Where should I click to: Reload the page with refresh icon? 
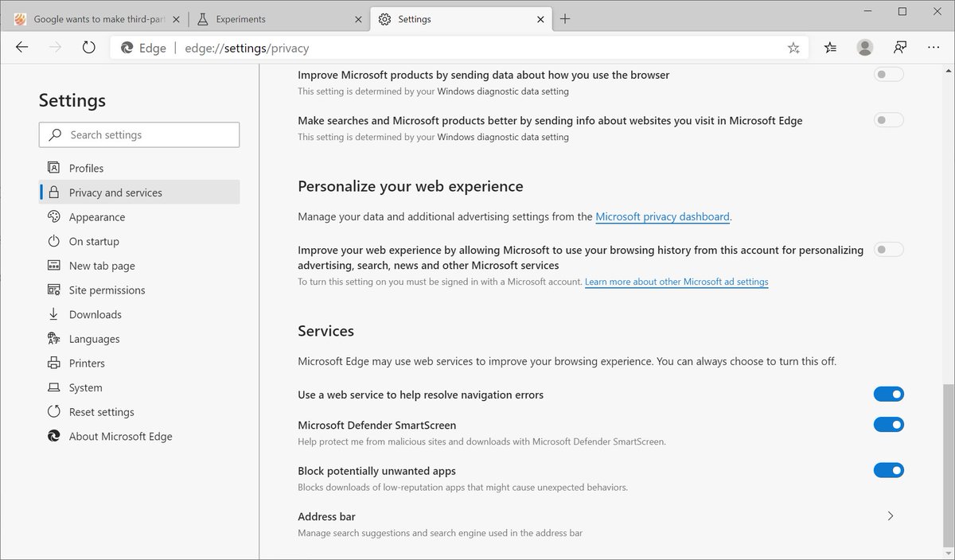pos(89,48)
